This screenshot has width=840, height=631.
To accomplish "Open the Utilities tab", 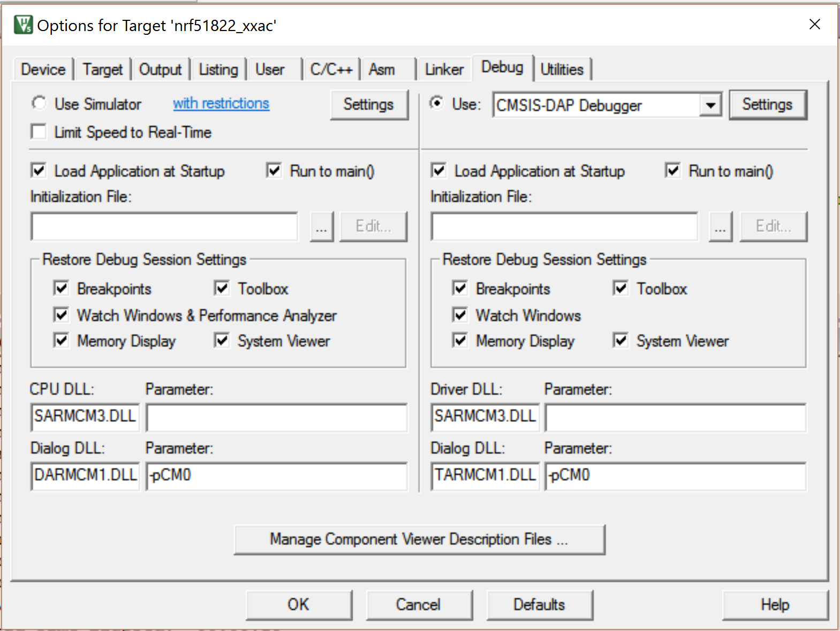I will (x=562, y=70).
